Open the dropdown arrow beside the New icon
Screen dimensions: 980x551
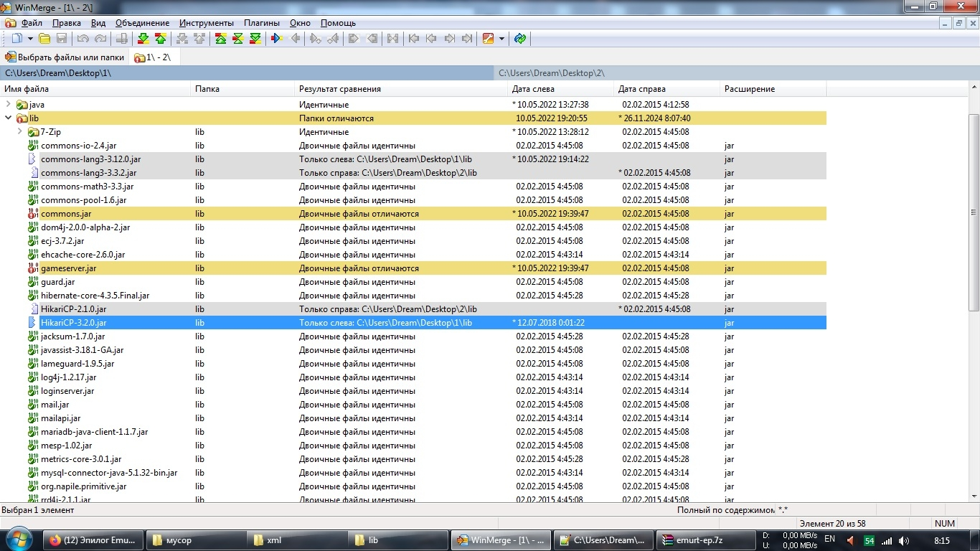pos(31,39)
